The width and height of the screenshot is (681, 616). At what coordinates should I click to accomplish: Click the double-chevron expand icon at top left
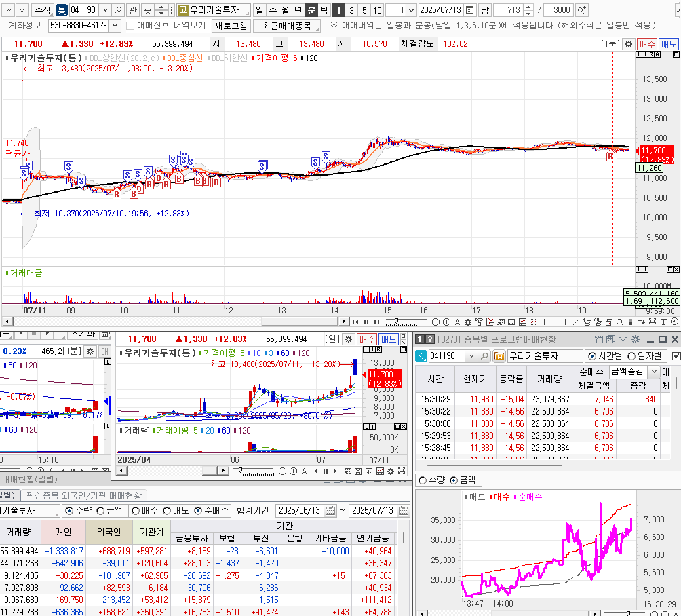pyautogui.click(x=8, y=9)
